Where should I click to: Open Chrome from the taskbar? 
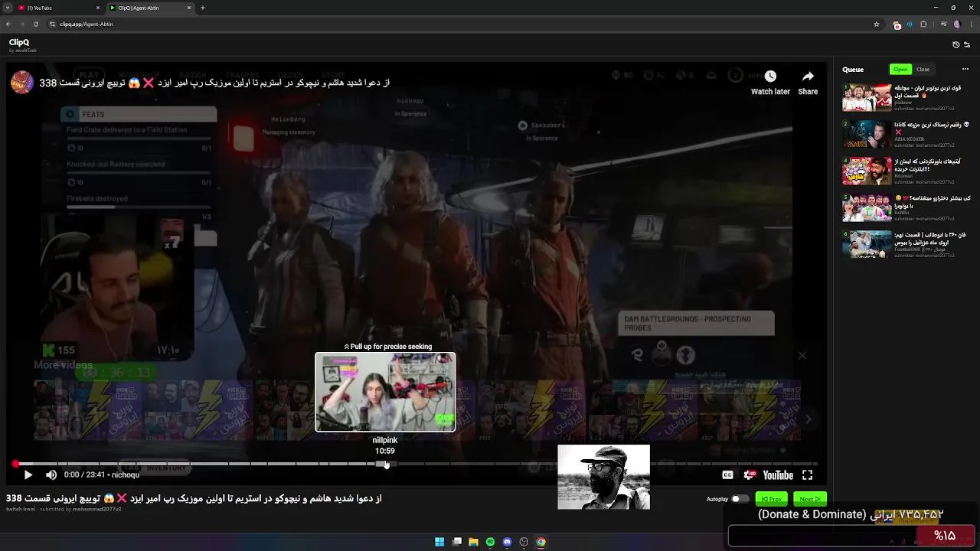point(541,542)
